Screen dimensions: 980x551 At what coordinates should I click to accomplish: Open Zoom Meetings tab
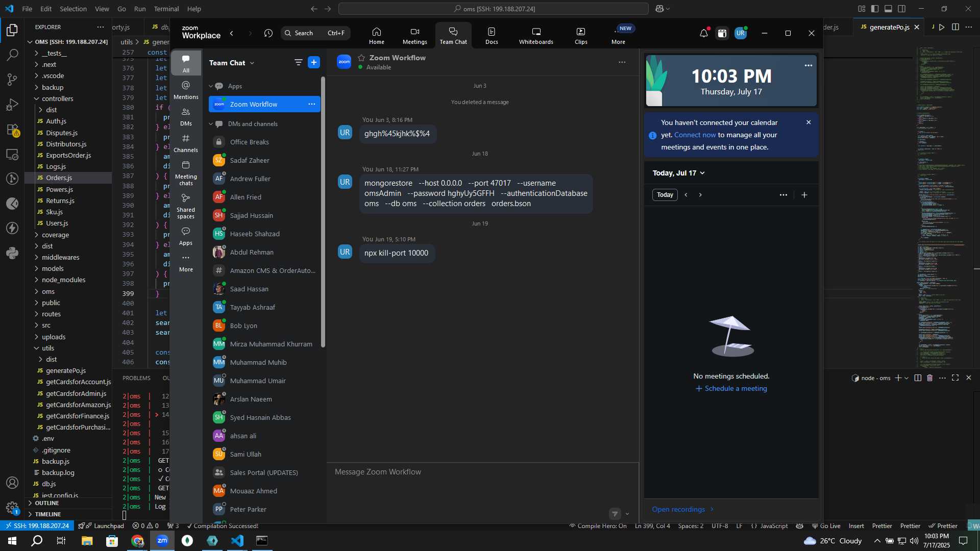click(414, 36)
